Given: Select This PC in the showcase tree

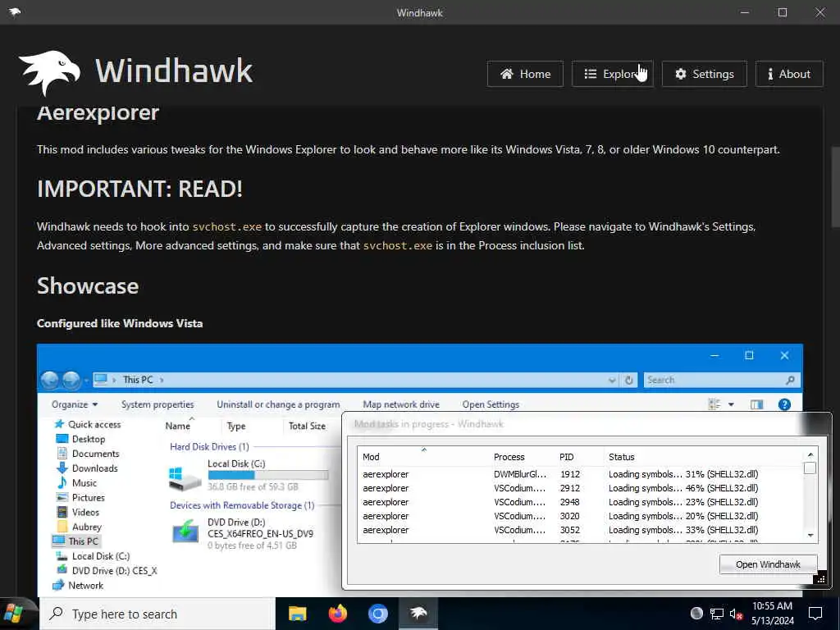Looking at the screenshot, I should coord(75,541).
